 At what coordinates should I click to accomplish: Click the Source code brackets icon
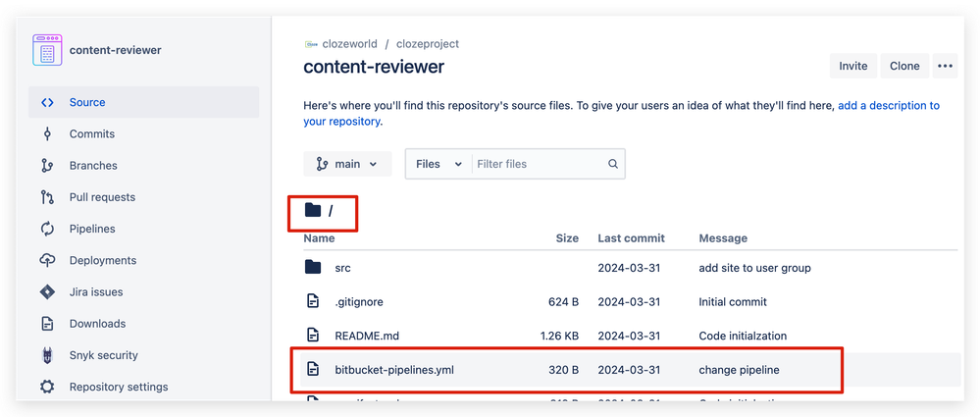[x=47, y=102]
